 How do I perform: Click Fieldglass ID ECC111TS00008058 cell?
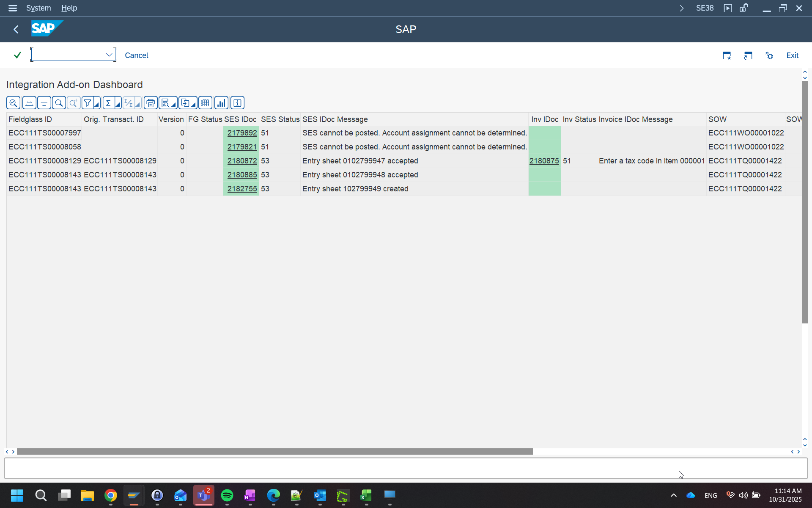coord(44,147)
